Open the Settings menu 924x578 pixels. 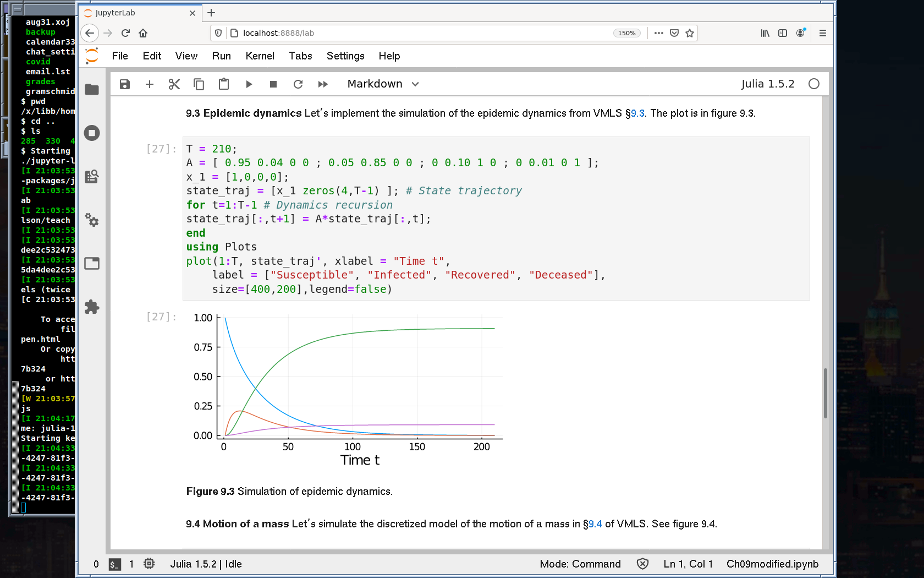point(345,56)
